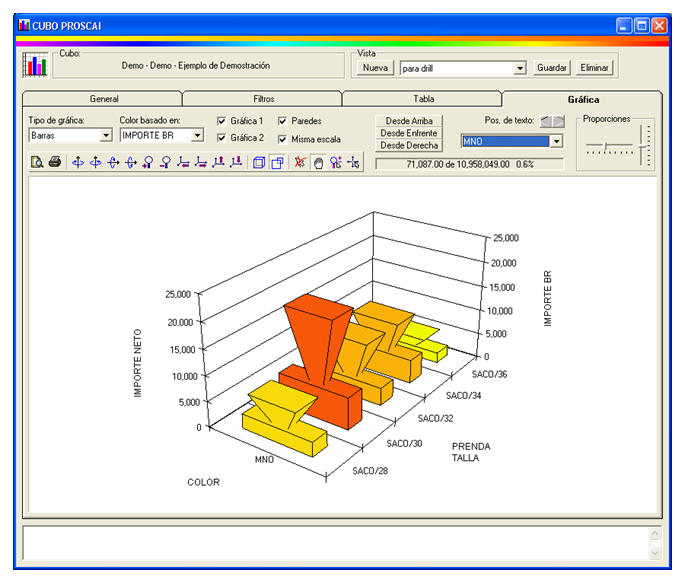
Task: Click the 71,087.00 de 10,958,049.00 status field
Action: [x=469, y=164]
